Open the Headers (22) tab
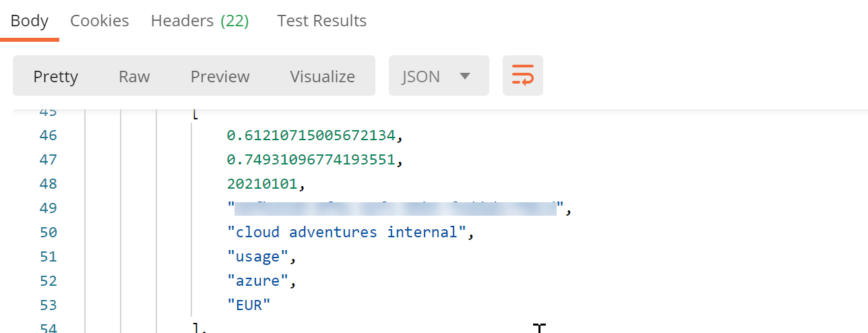868x333 pixels. [x=199, y=21]
